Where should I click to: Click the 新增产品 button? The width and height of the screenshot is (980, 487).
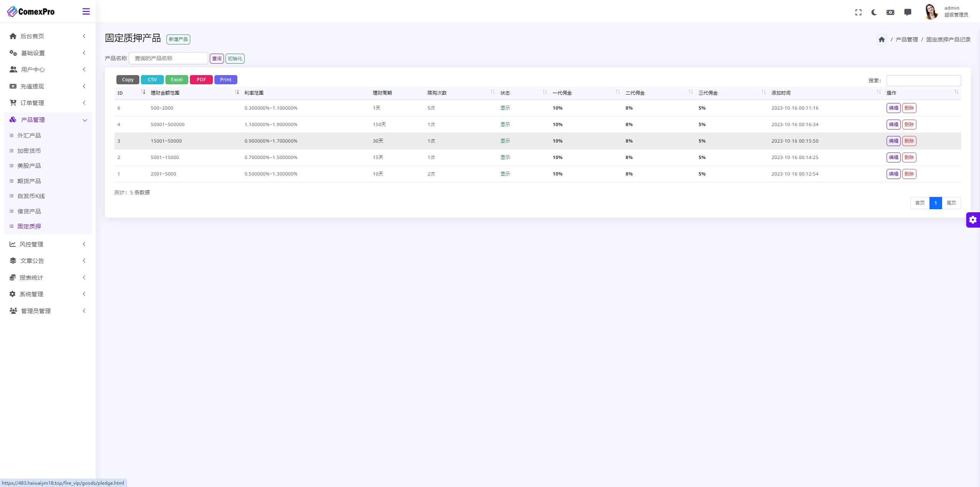tap(178, 39)
